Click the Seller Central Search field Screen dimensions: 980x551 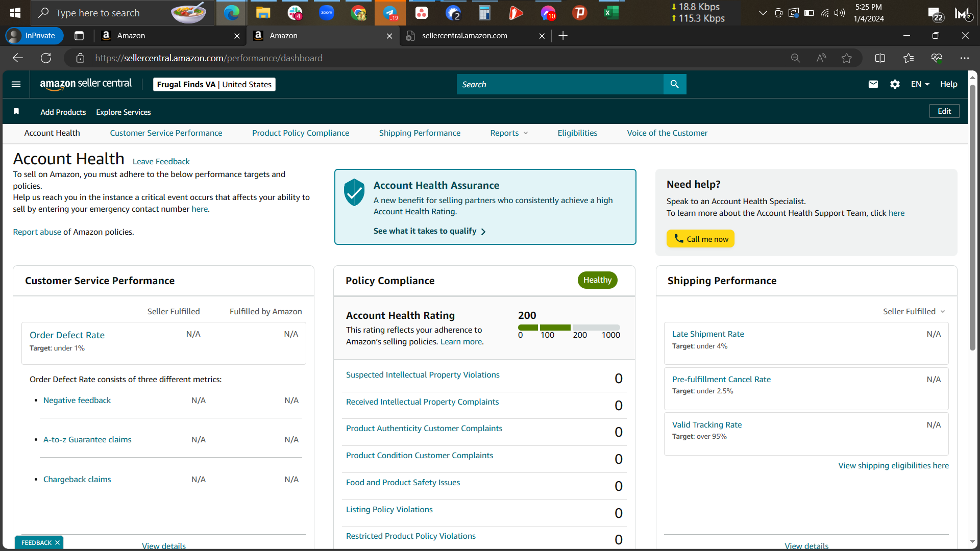[560, 84]
